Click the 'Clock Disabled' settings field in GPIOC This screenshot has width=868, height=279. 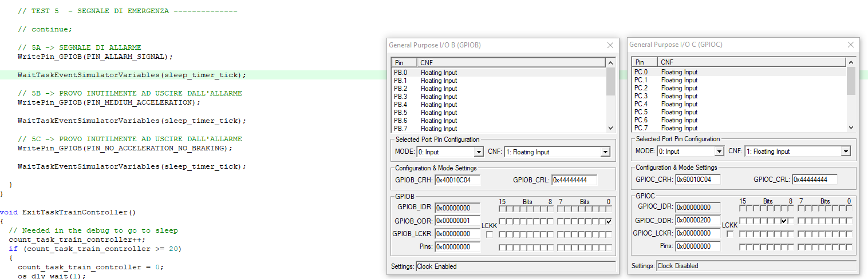(x=756, y=266)
